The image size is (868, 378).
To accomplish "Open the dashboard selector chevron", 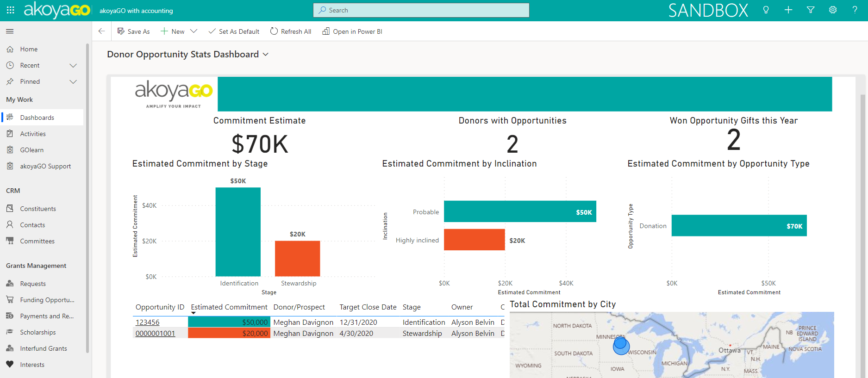I will click(266, 55).
